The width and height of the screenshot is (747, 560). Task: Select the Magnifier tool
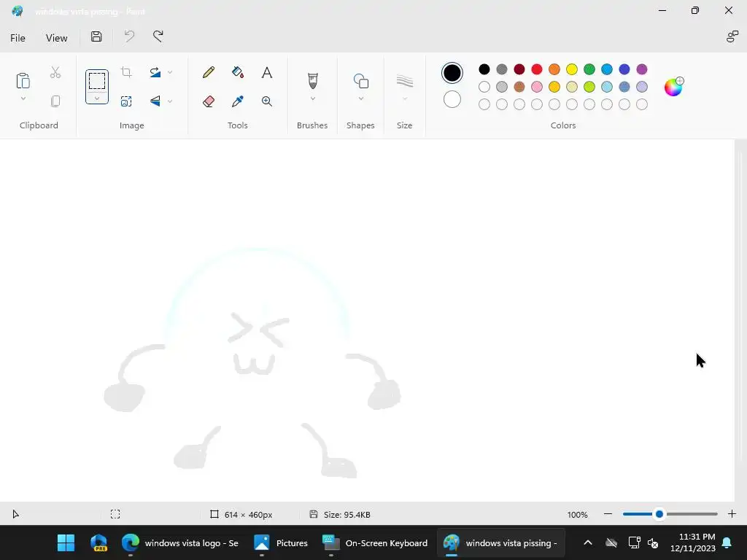point(267,101)
